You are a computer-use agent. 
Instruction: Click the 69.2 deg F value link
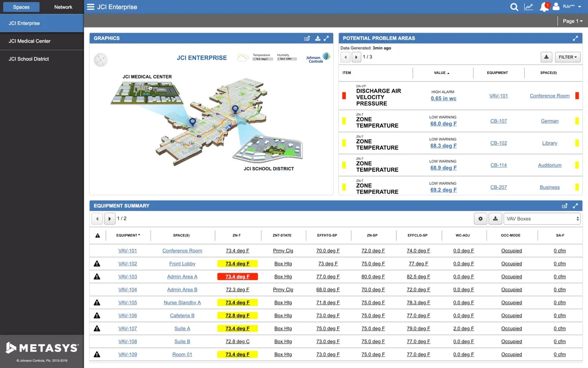click(x=443, y=190)
